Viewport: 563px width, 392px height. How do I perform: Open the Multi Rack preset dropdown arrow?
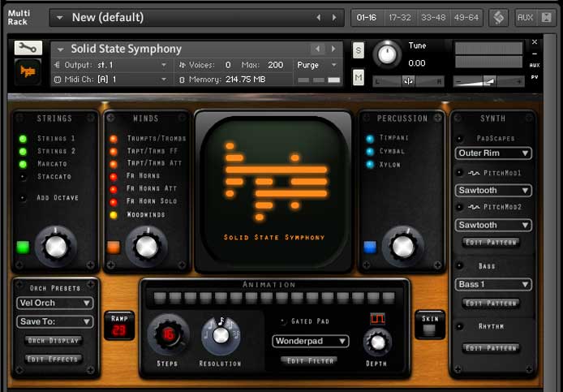(x=59, y=18)
